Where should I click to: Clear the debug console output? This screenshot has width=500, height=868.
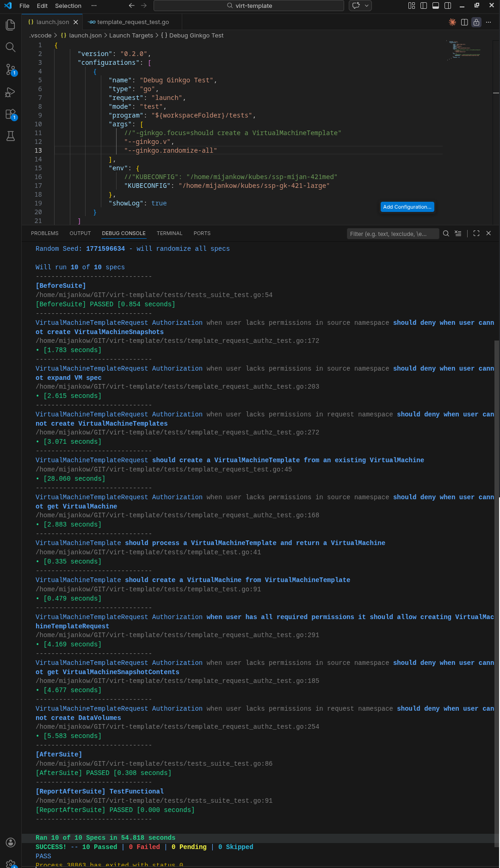click(x=458, y=234)
